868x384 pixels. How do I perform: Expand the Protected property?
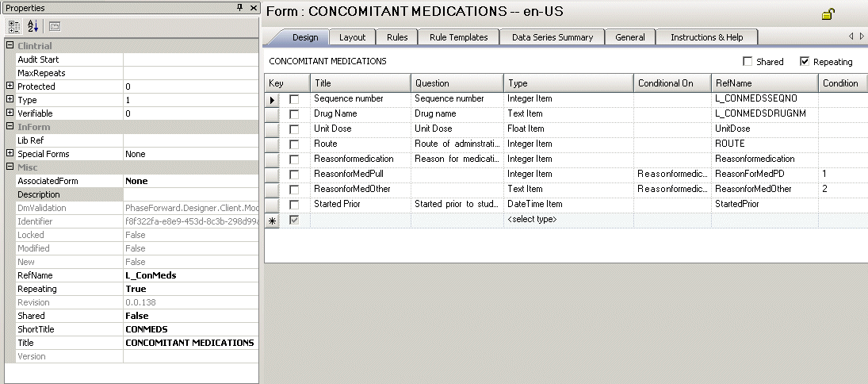[x=10, y=86]
